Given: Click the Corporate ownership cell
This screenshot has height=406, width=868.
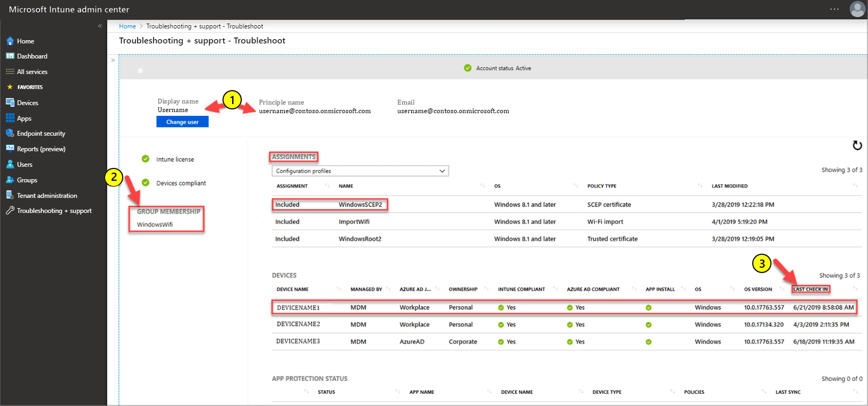Looking at the screenshot, I should [463, 342].
